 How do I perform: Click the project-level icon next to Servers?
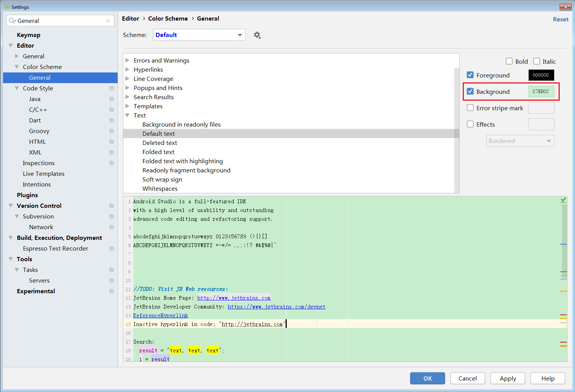[x=111, y=281]
